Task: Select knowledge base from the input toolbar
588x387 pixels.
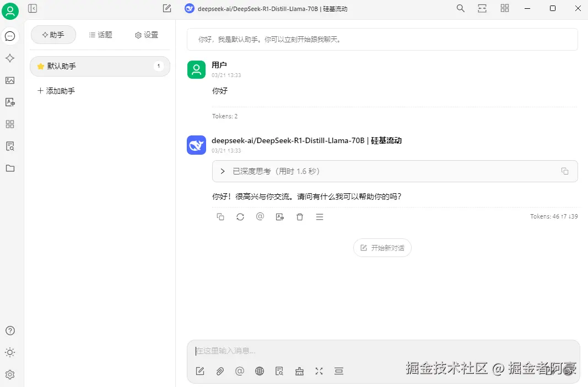Action: click(x=279, y=371)
